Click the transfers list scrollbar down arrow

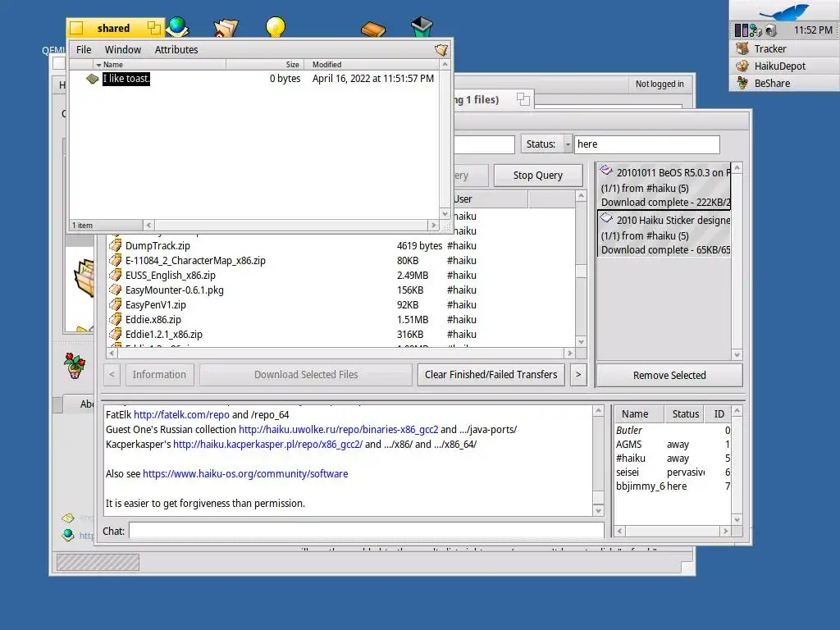[x=737, y=354]
